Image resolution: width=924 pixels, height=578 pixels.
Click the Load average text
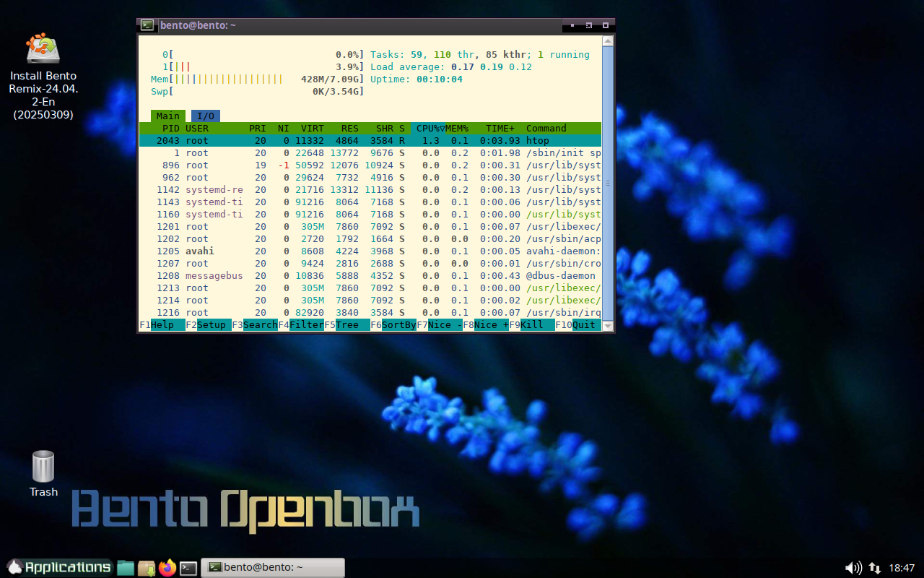[x=451, y=66]
